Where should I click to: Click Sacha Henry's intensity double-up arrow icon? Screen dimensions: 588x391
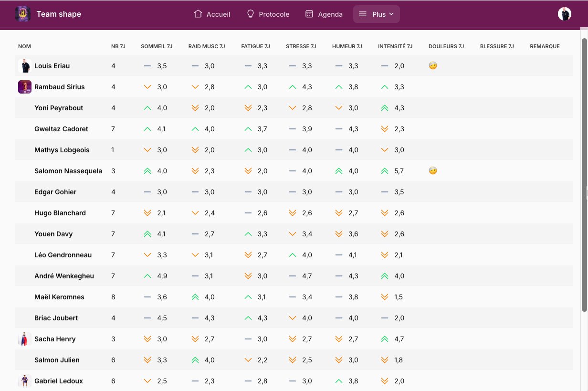coord(385,339)
